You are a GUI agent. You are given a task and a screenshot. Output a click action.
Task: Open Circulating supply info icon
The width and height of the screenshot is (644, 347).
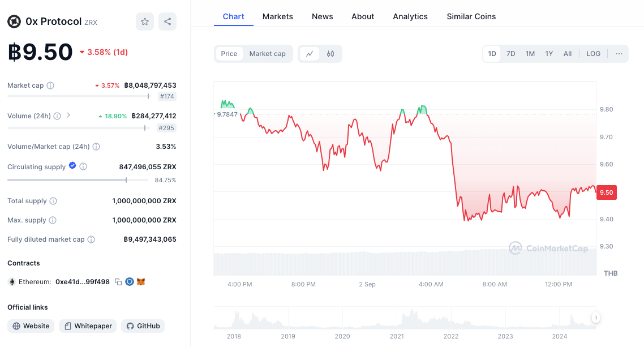tap(83, 167)
